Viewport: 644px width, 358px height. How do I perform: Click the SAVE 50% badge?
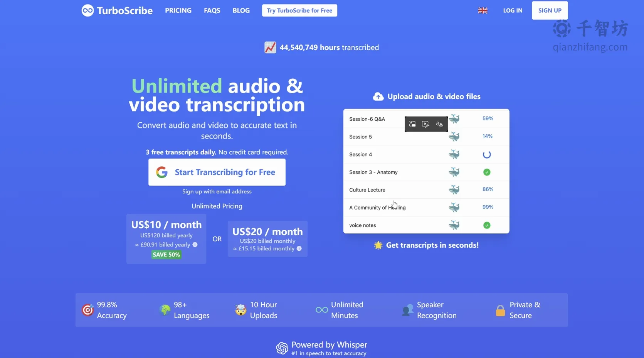(166, 255)
